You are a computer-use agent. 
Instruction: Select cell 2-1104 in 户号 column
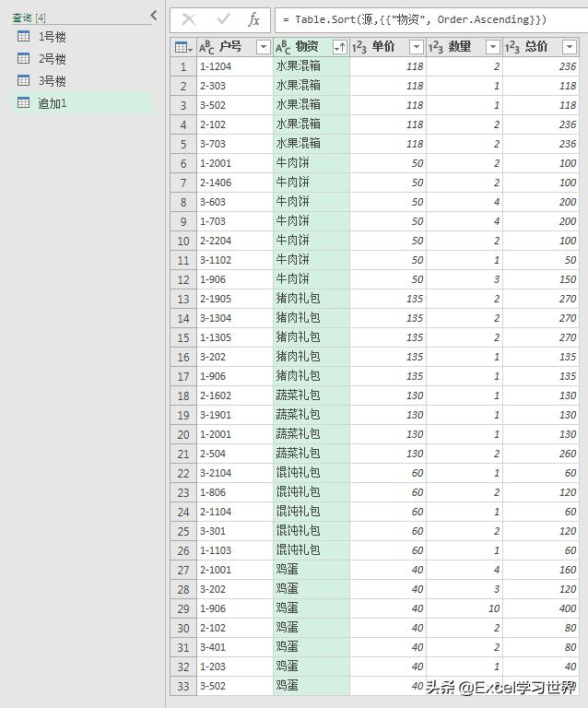tap(235, 512)
